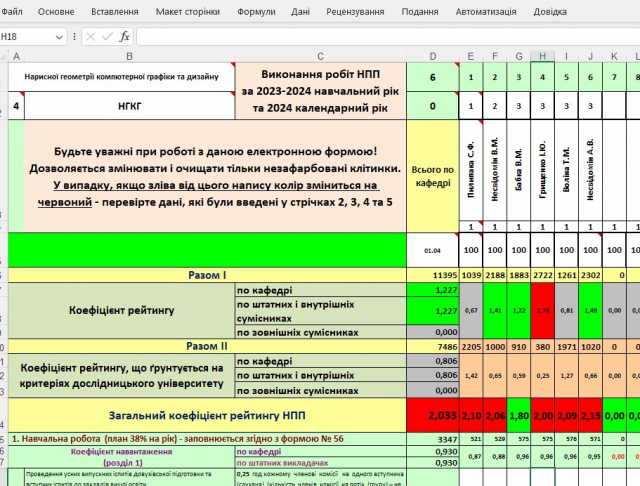Image resolution: width=640 pixels, height=486 pixels.
Task: Switch to the Подання tab
Action: coord(420,11)
